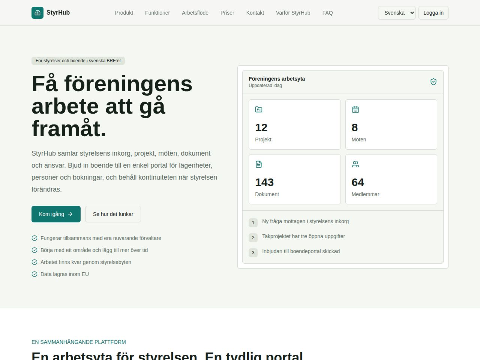Screen dimensions: 480x360
Task: Click the check icon beside 'Data lagras inom EU'
Action: pyautogui.click(x=34, y=274)
